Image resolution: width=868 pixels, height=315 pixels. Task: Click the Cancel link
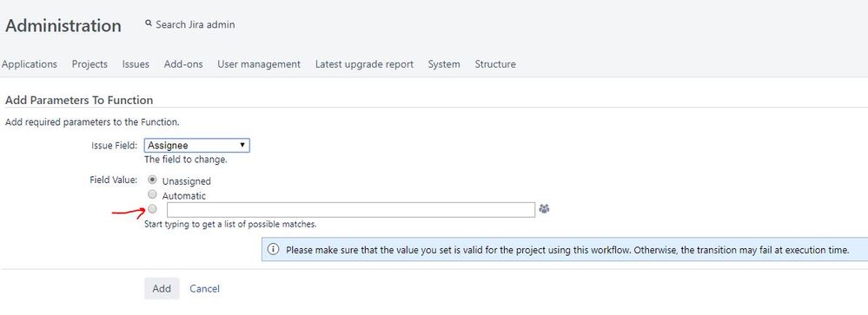pos(205,288)
